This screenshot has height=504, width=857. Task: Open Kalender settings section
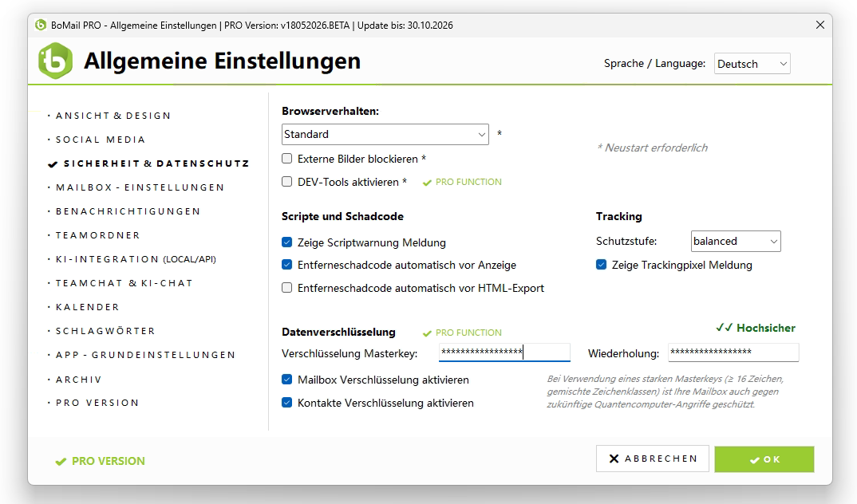(x=88, y=307)
